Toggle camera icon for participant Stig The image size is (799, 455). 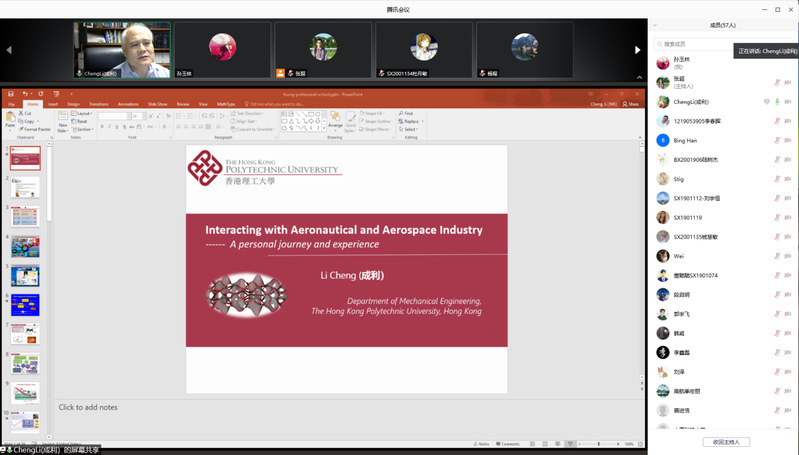[788, 180]
